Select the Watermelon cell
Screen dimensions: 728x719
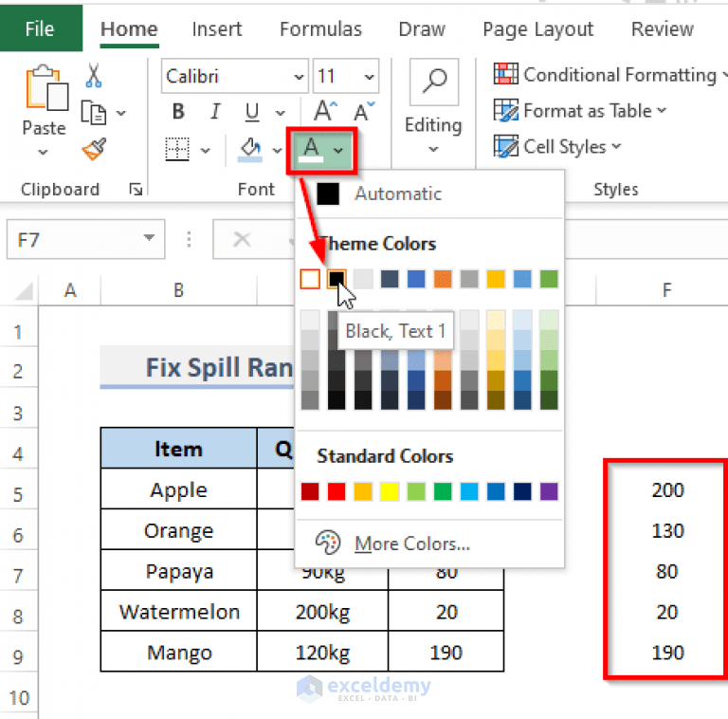[179, 611]
